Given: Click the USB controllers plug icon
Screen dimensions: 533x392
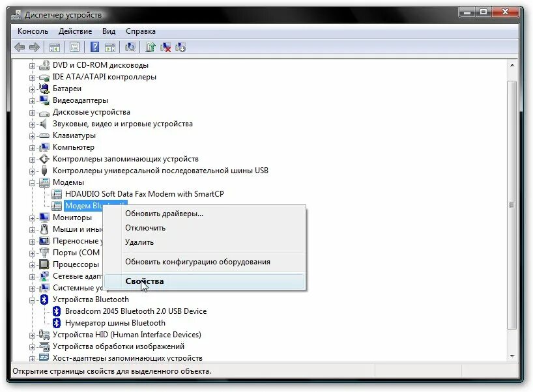Looking at the screenshot, I should (x=44, y=171).
